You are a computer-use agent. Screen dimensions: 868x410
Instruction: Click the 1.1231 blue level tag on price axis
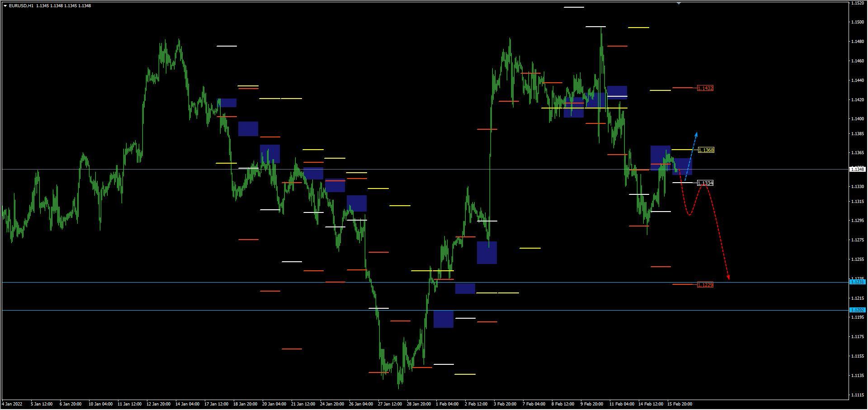coord(857,282)
